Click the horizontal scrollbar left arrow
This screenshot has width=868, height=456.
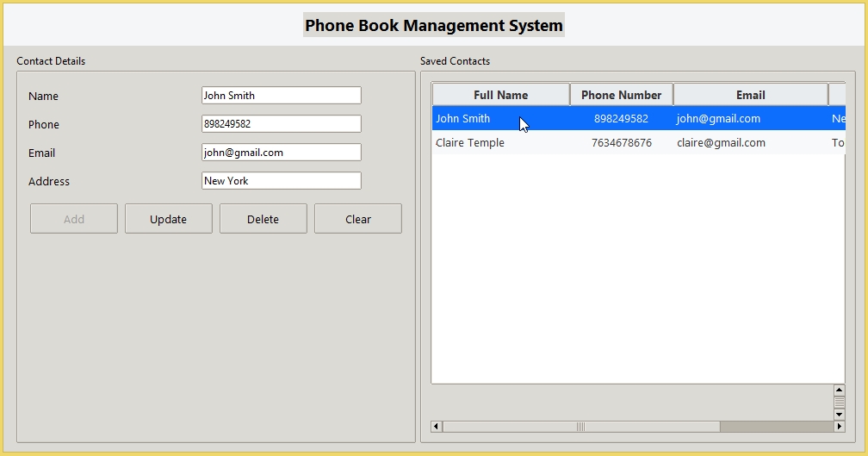pyautogui.click(x=436, y=427)
